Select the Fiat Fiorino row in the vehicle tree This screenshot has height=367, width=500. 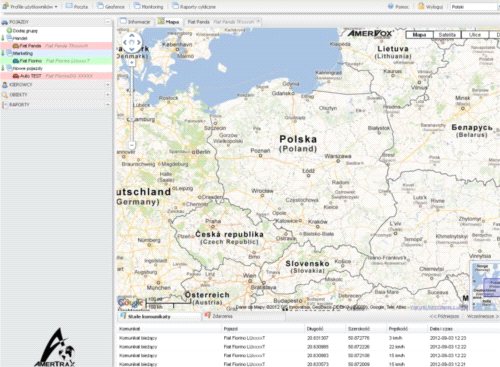56,61
